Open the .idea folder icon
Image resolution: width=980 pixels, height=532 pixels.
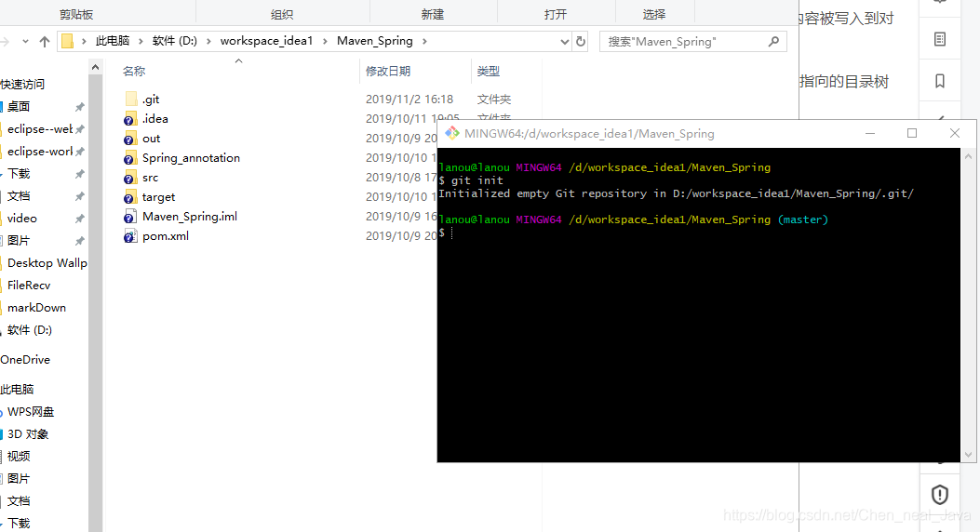[x=130, y=119]
